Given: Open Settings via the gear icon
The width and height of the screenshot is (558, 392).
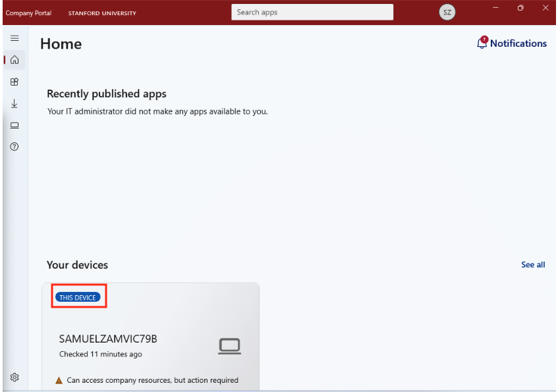Looking at the screenshot, I should 14,377.
